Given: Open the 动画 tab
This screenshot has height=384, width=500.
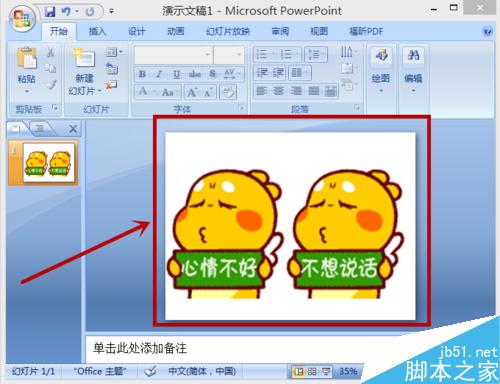Looking at the screenshot, I should coord(176,31).
